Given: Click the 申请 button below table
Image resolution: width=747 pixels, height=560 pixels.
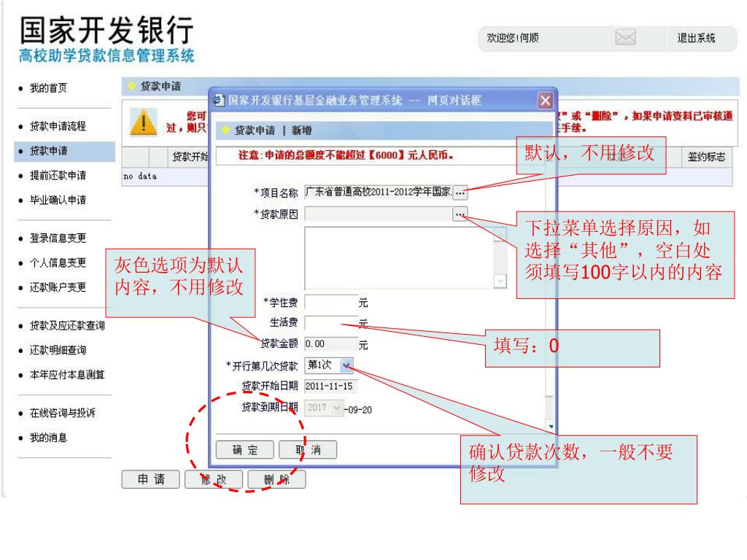Looking at the screenshot, I should (150, 479).
